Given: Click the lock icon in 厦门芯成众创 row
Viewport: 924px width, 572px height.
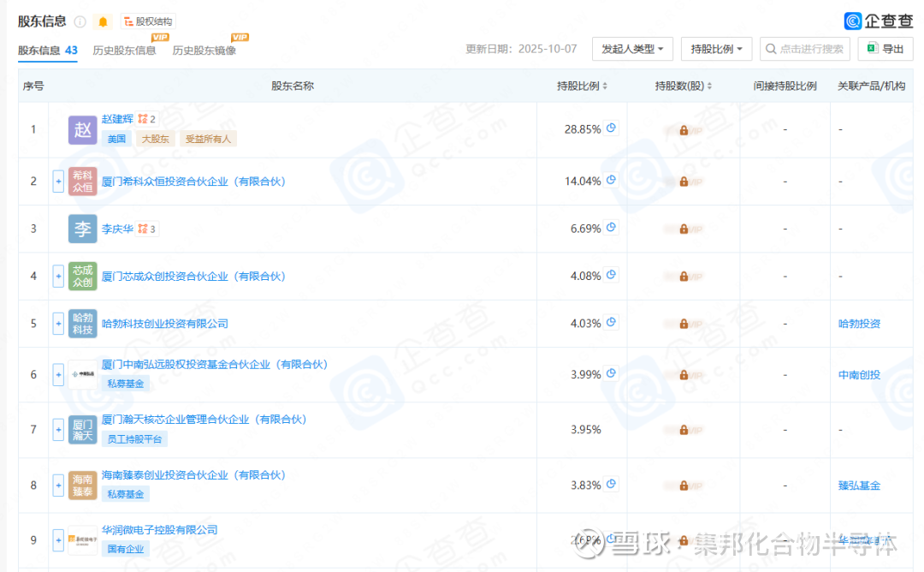Looking at the screenshot, I should [684, 276].
